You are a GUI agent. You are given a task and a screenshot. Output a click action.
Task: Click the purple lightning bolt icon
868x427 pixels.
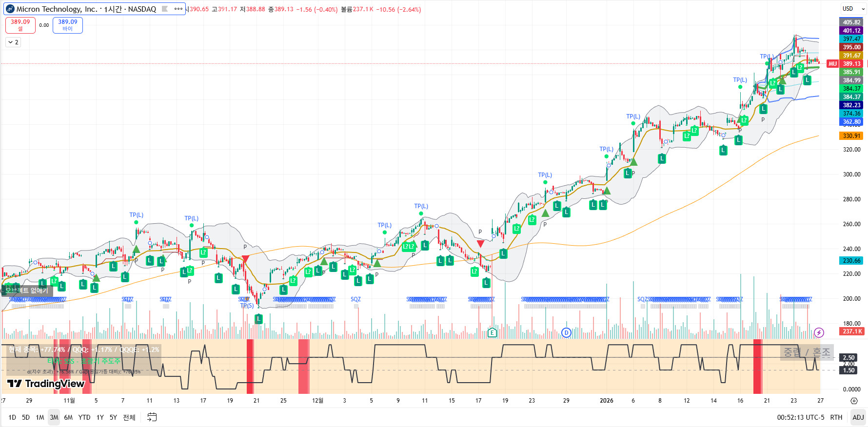tap(819, 332)
